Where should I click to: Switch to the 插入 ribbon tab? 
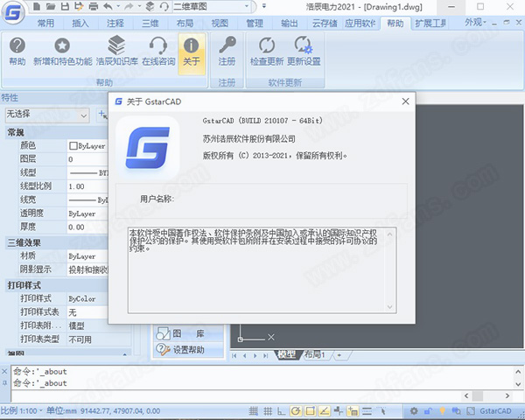coord(80,23)
